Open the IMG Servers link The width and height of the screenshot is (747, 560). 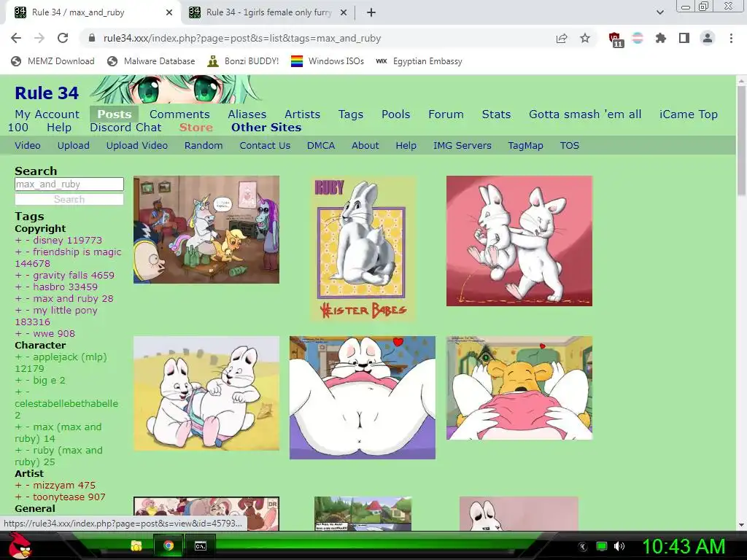tap(462, 146)
